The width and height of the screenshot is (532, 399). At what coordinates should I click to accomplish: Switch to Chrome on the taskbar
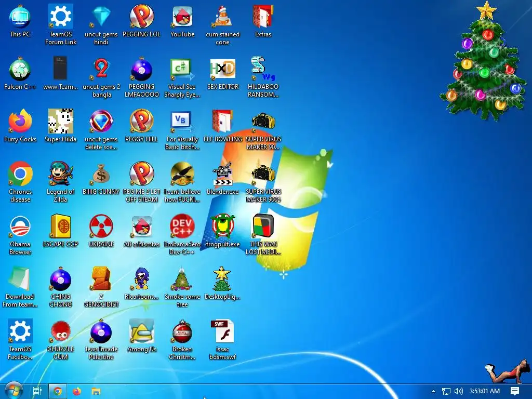coord(58,391)
